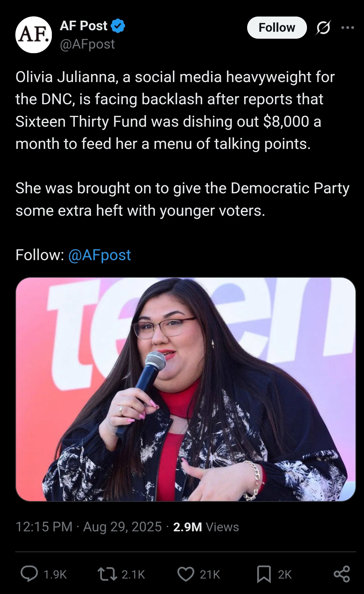View the 2.9M Views analytics
Viewport: 364px width, 594px height.
(206, 527)
